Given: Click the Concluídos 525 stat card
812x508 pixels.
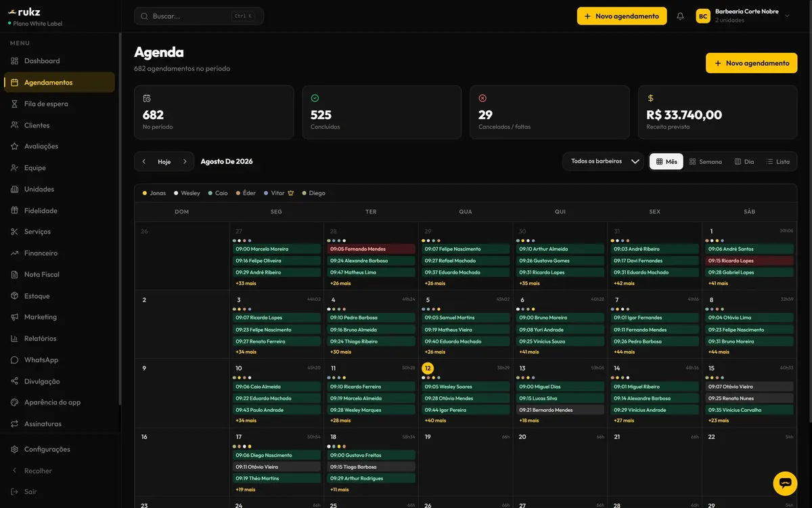Looking at the screenshot, I should [382, 112].
